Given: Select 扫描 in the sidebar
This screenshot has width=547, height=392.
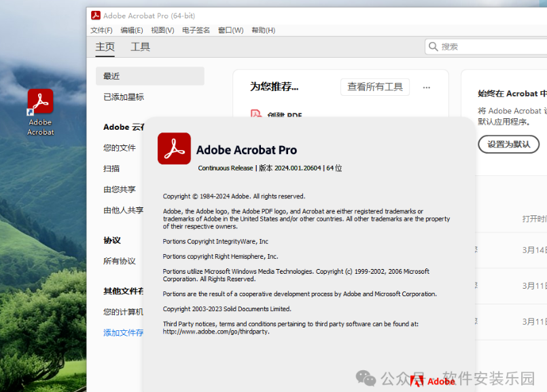Looking at the screenshot, I should point(111,168).
